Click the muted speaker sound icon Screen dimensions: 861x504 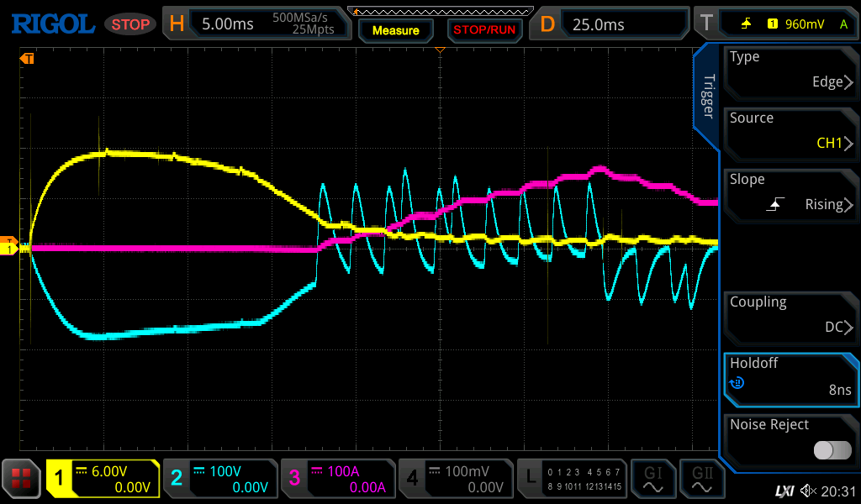[809, 491]
